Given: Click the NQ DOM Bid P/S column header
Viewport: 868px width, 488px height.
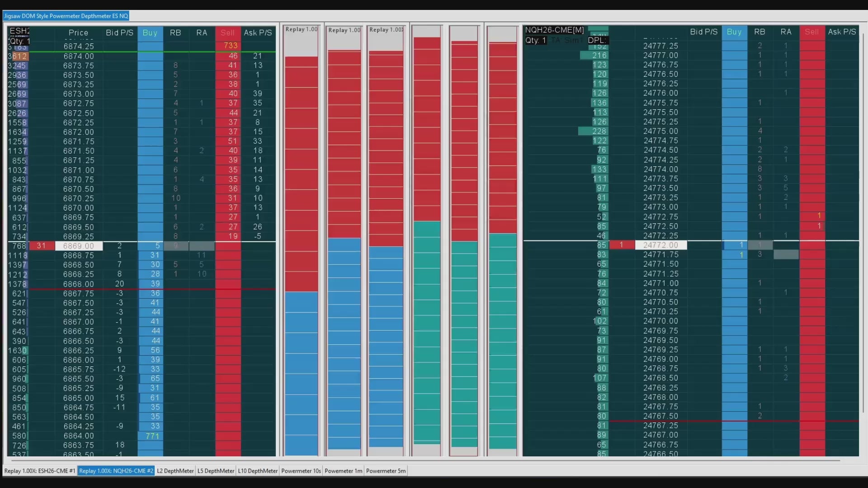Looking at the screenshot, I should [x=704, y=32].
